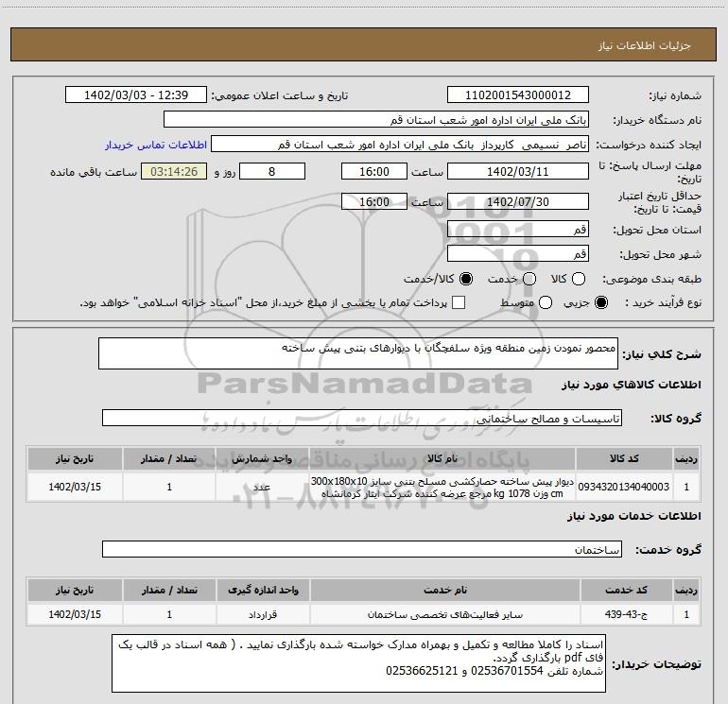Click the goods table header واحد شمارش
The height and width of the screenshot is (704, 728).
[262, 458]
